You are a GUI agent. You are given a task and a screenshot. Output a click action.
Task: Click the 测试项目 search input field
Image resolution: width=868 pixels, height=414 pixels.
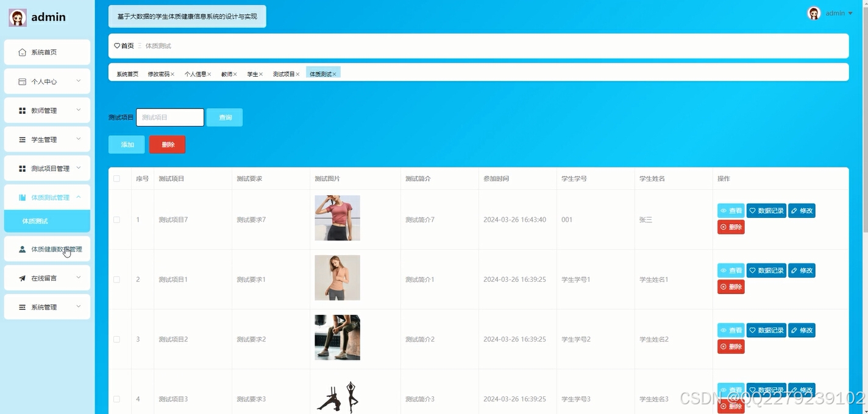169,117
